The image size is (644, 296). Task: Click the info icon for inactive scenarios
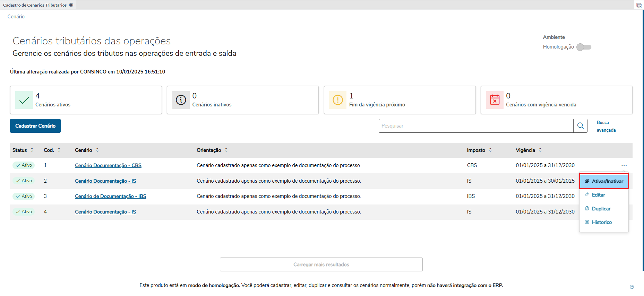(x=181, y=100)
